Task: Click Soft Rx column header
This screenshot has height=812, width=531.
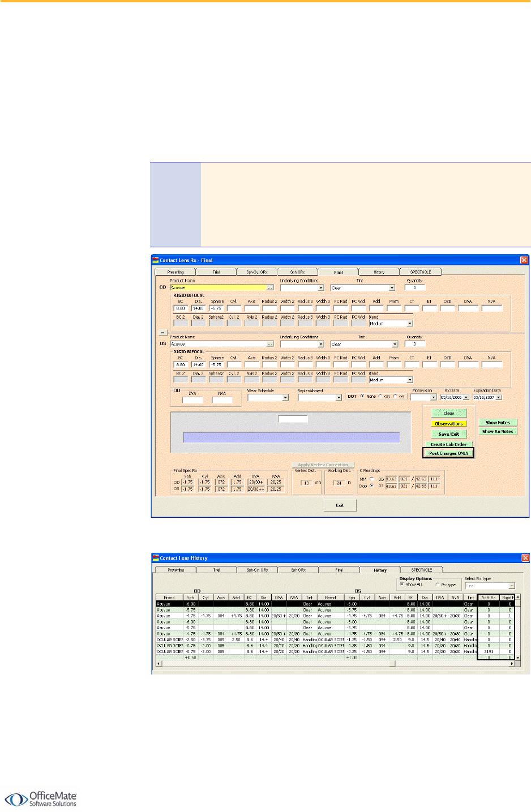Action: pos(489,598)
